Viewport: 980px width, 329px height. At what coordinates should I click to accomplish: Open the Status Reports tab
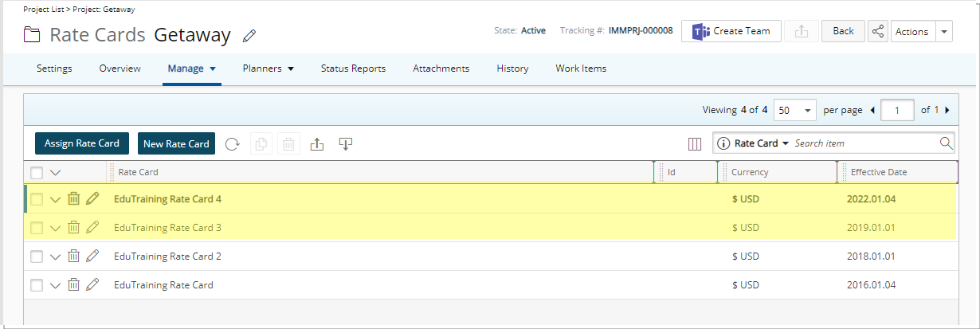coord(353,69)
